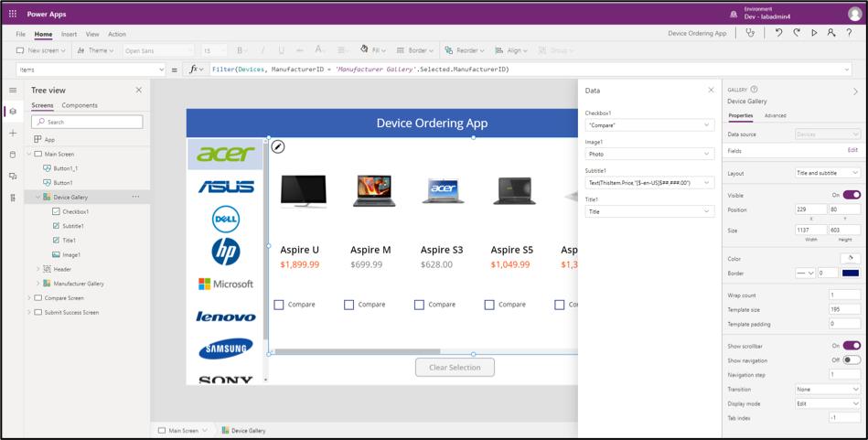
Task: Toggle the hamburger menu in left rail
Action: pos(13,91)
